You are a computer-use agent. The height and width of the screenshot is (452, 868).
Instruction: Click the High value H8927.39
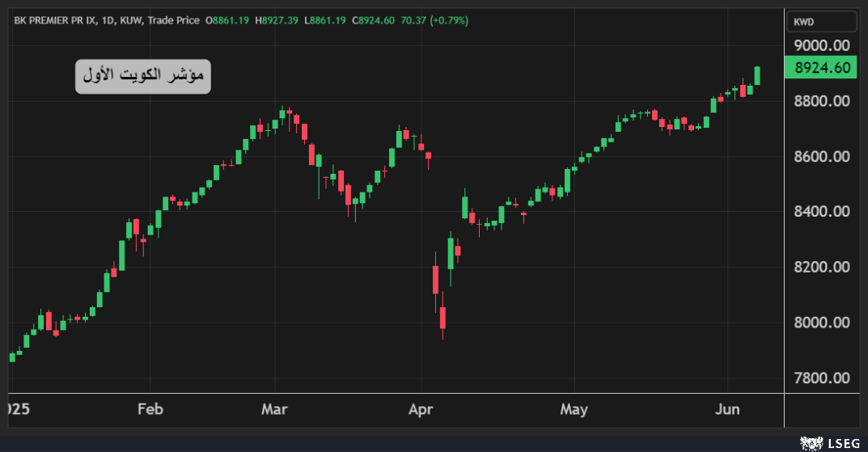[x=277, y=20]
